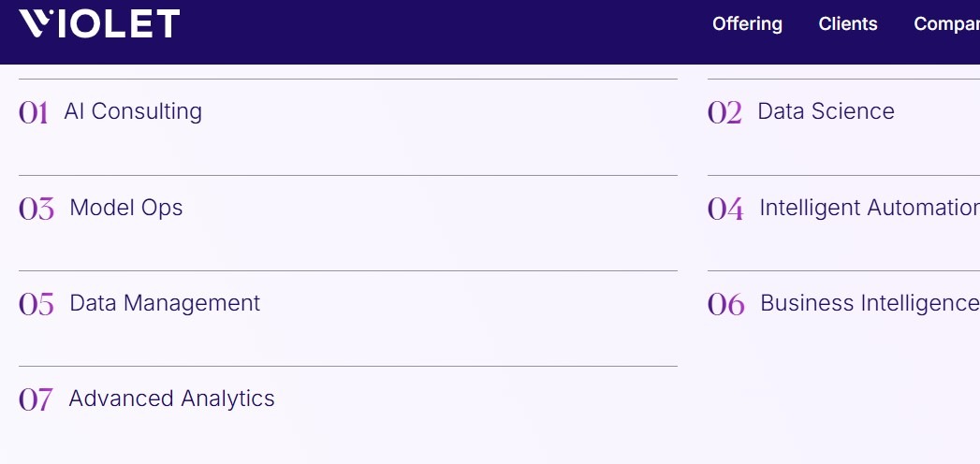Click the Violet logo in the header

point(99,24)
